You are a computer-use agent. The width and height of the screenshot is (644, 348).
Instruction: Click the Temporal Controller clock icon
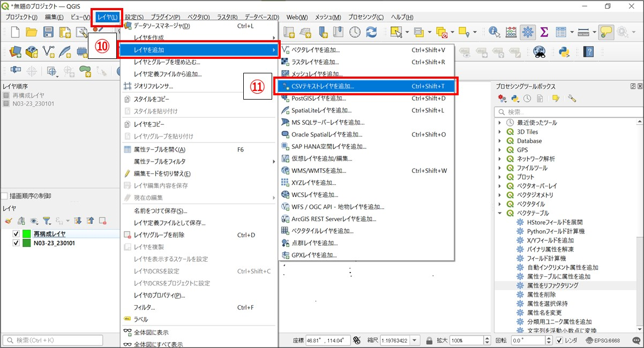click(x=355, y=33)
